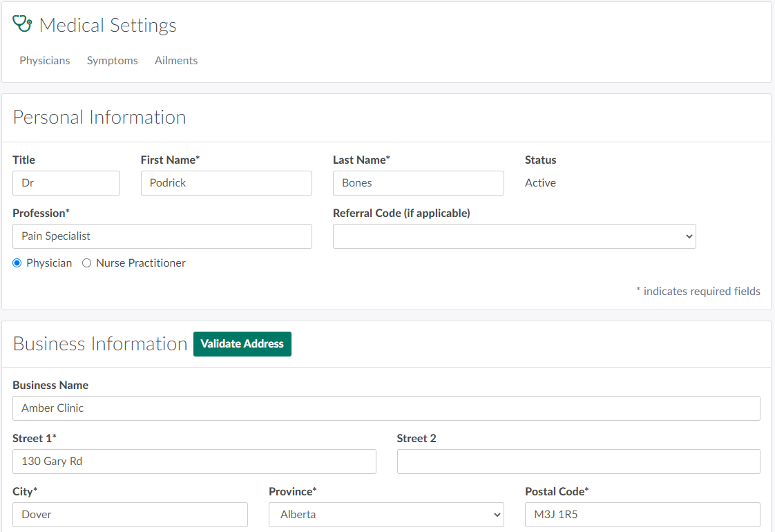Select the Profession field Pain Specialist

(x=162, y=236)
